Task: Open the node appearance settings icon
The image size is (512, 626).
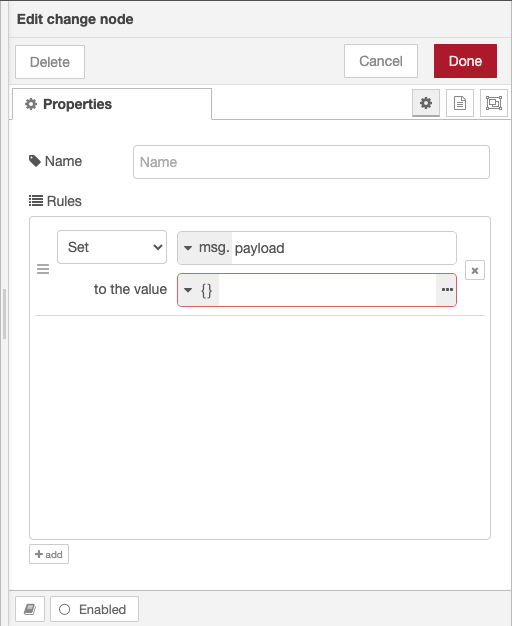Action: 494,103
